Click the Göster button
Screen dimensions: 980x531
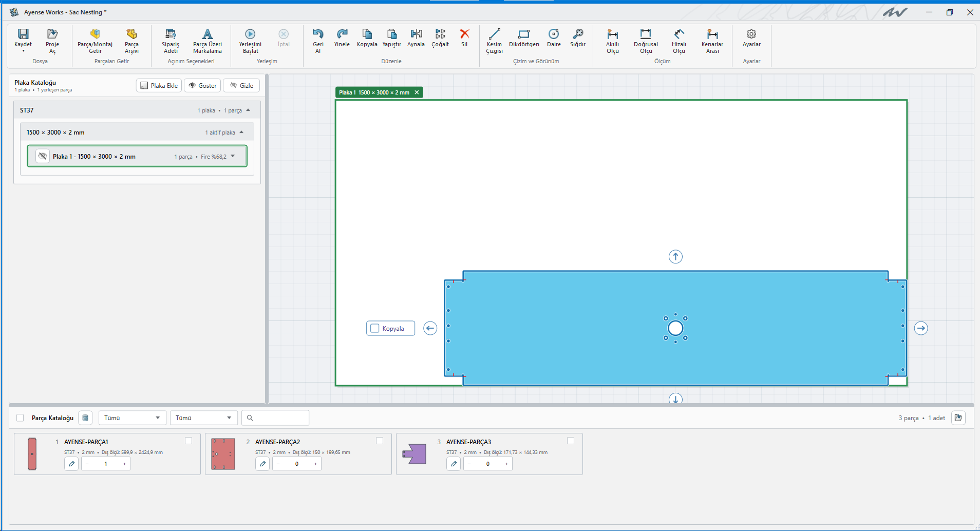202,85
